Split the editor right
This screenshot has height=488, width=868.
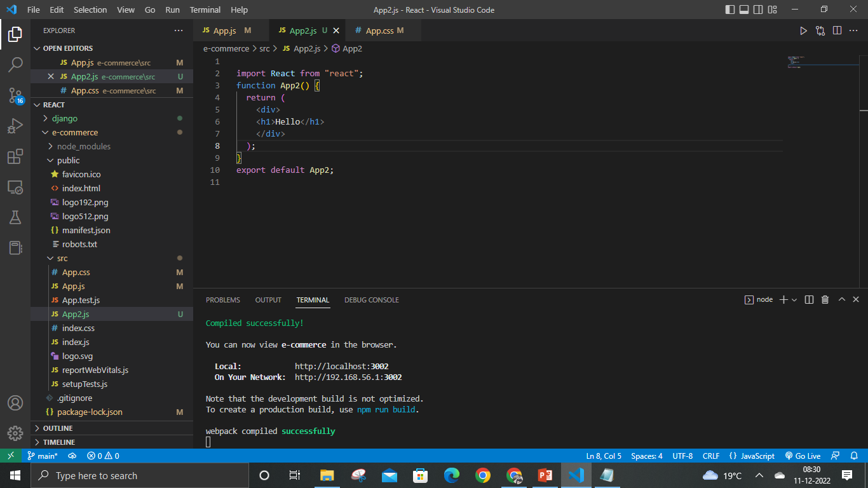coord(837,30)
